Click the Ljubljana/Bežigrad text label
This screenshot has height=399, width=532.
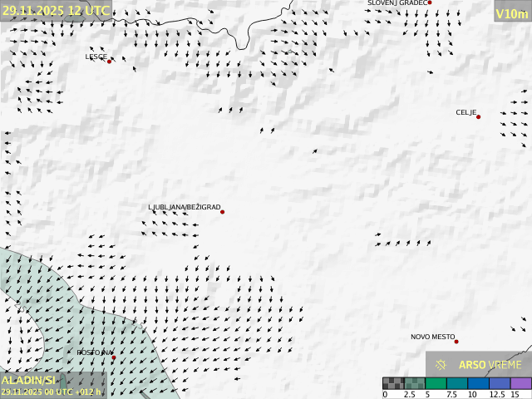click(184, 206)
